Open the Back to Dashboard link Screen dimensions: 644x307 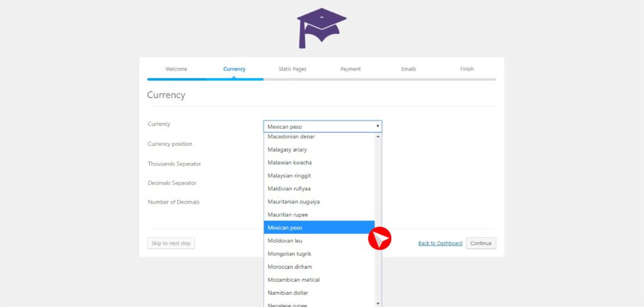(440, 243)
